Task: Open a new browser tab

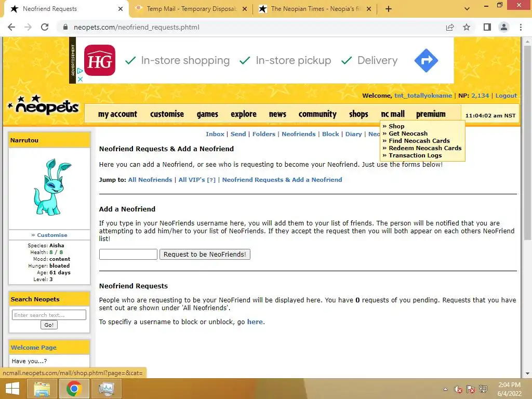Action: click(389, 9)
